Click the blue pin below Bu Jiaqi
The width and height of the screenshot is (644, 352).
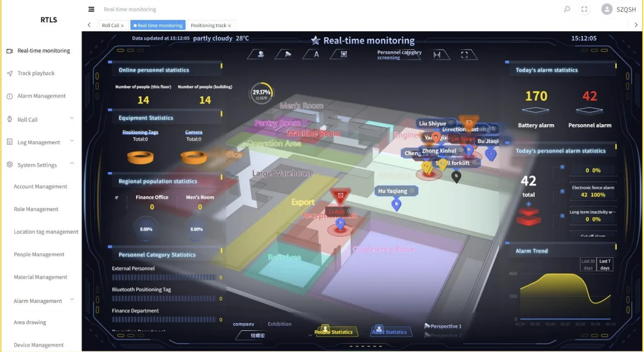491,154
